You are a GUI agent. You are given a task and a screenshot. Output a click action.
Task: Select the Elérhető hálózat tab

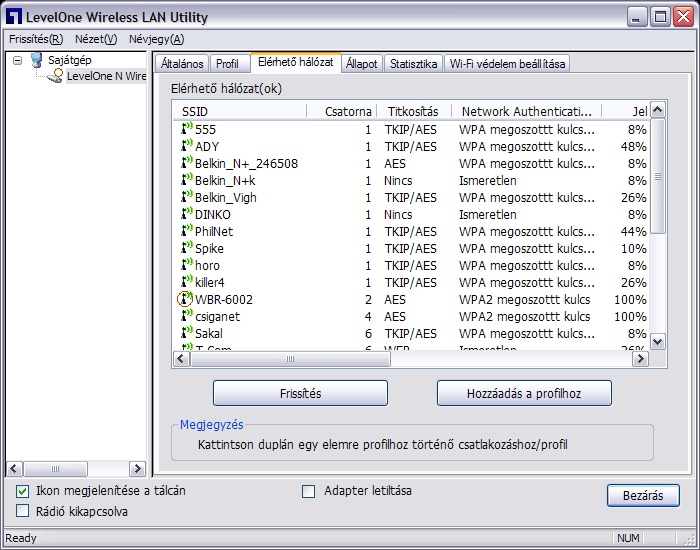tap(296, 62)
